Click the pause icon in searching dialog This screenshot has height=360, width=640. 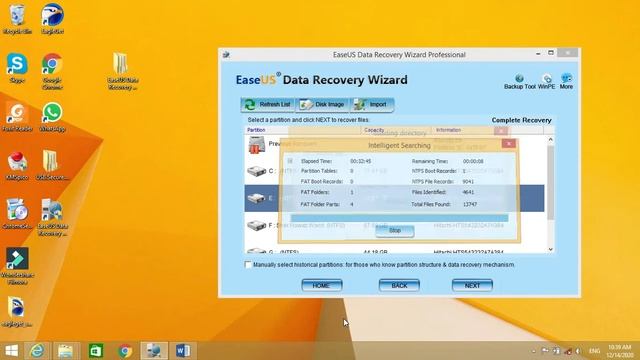click(x=290, y=161)
